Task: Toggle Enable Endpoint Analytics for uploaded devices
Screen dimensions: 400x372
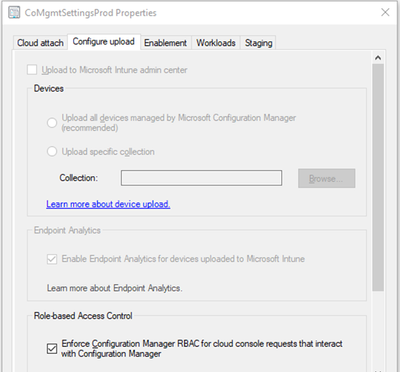Action: [52, 259]
